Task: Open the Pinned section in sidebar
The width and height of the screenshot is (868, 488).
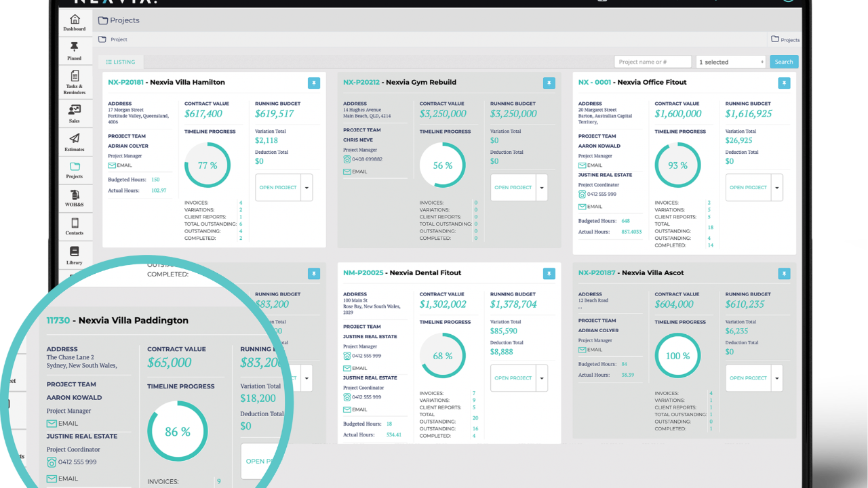Action: click(75, 50)
